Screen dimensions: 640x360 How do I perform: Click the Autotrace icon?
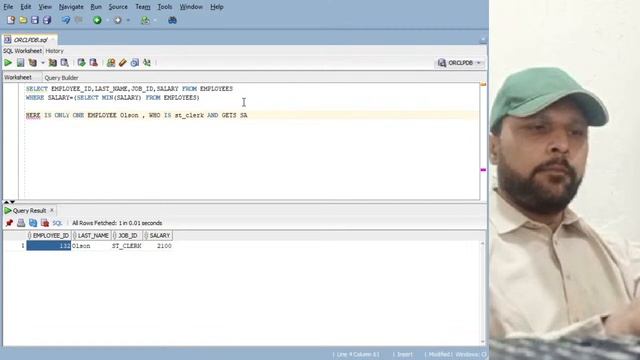[53, 62]
